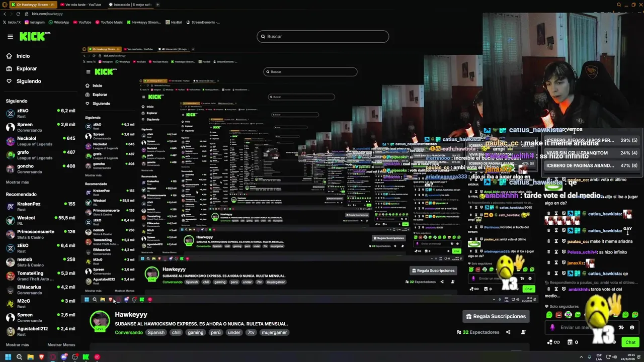The width and height of the screenshot is (644, 362).
Task: Send the message with the outermost green Chat button
Action: tap(630, 342)
